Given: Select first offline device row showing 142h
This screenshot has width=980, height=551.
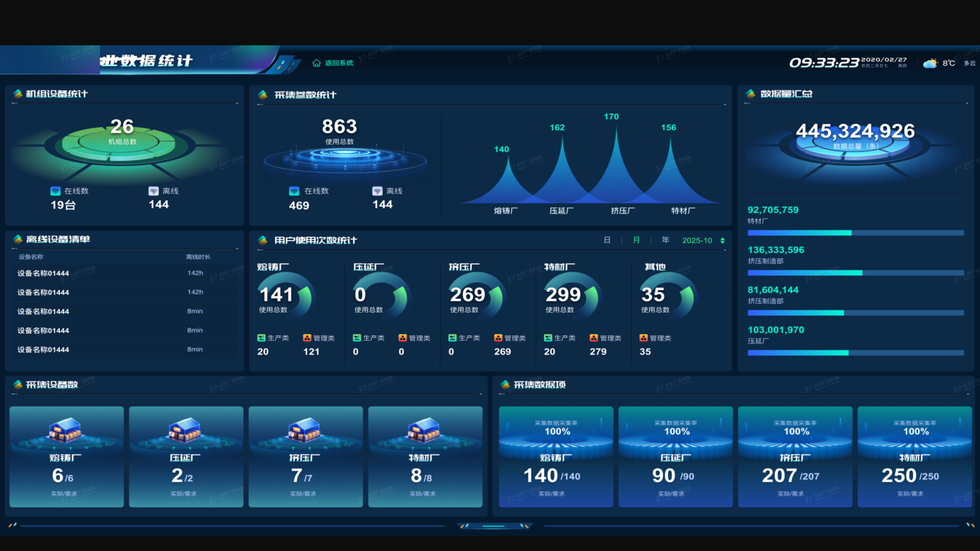Looking at the screenshot, I should coord(123,273).
